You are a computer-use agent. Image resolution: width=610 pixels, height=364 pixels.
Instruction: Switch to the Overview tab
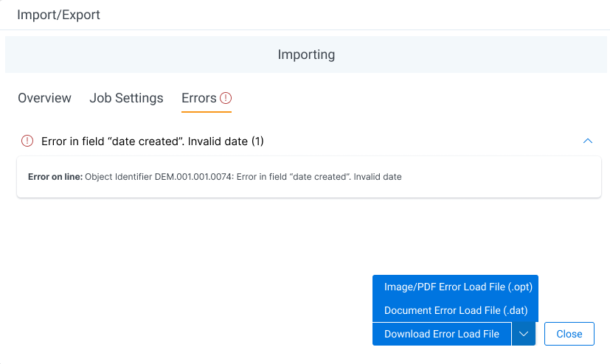[44, 98]
